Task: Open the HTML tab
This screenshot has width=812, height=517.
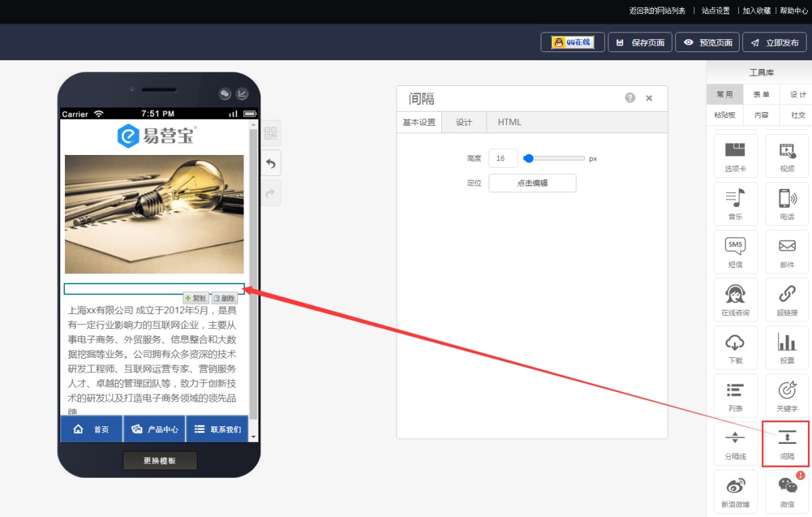Action: (x=510, y=122)
